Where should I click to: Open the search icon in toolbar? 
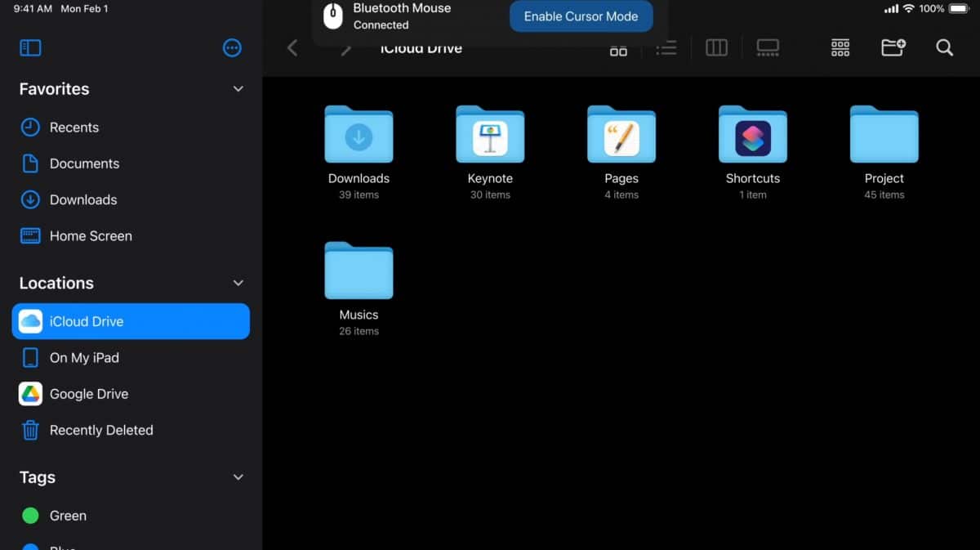click(x=944, y=47)
